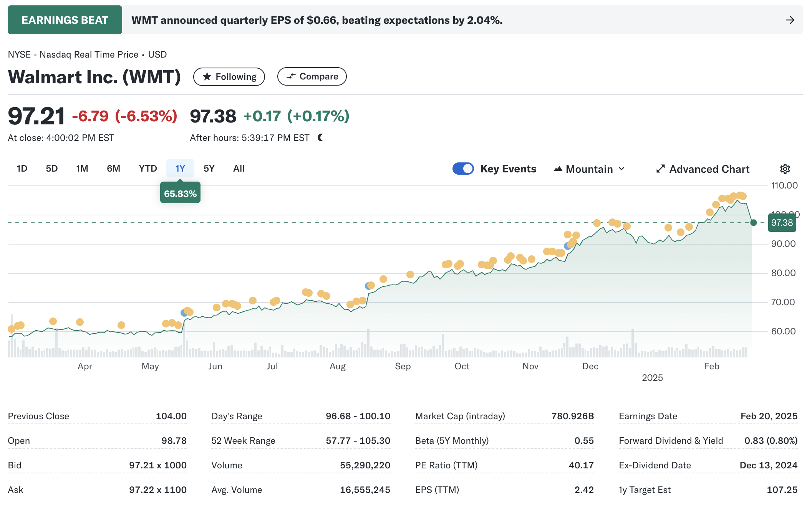This screenshot has height=506, width=812.
Task: Click the star icon in Following button
Action: click(x=207, y=77)
